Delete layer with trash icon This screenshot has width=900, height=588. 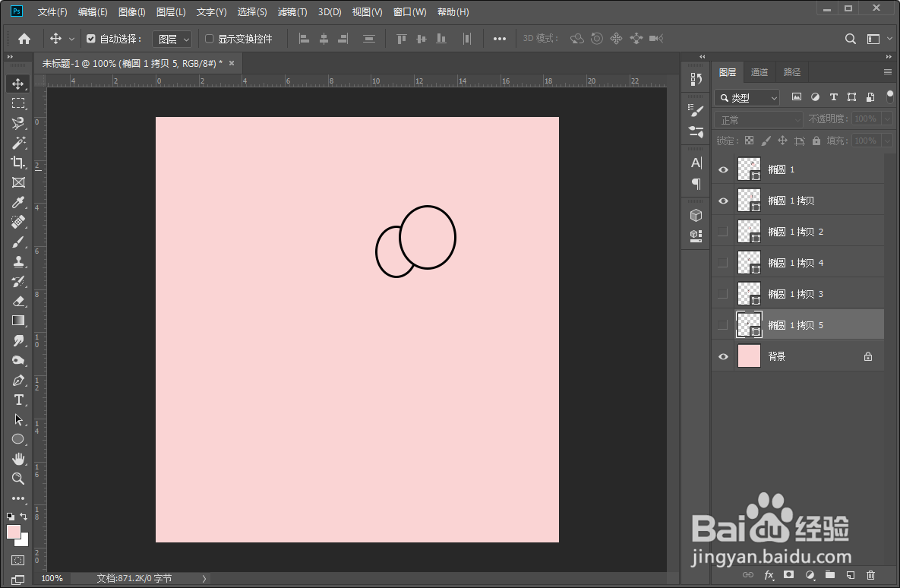point(870,575)
